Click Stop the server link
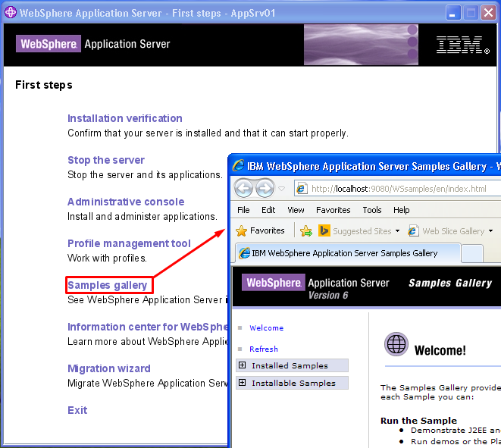The height and width of the screenshot is (448, 501). (106, 160)
